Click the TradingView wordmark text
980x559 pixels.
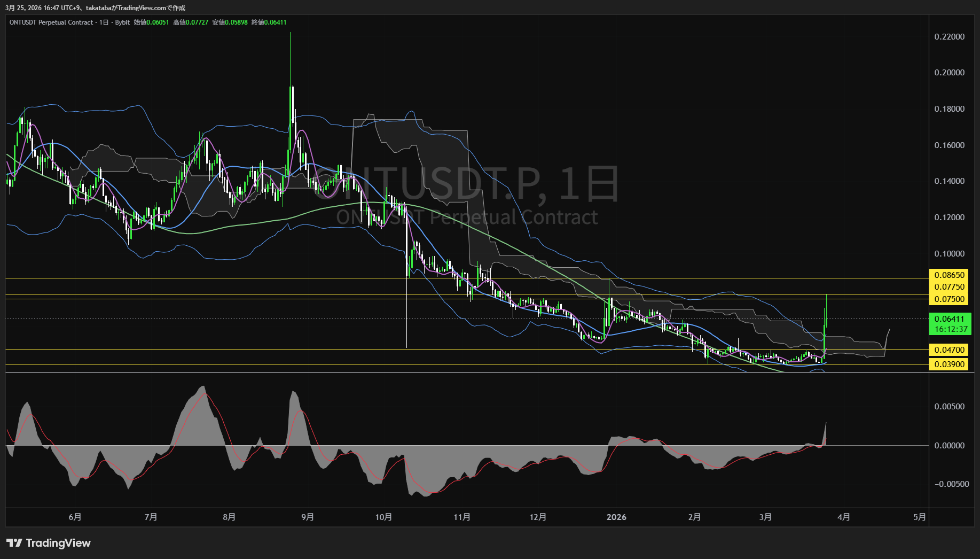click(58, 543)
